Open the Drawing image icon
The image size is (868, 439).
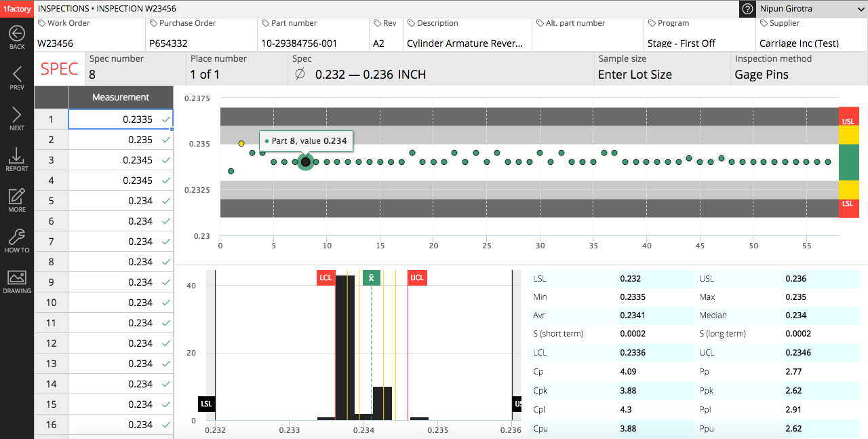[x=17, y=278]
